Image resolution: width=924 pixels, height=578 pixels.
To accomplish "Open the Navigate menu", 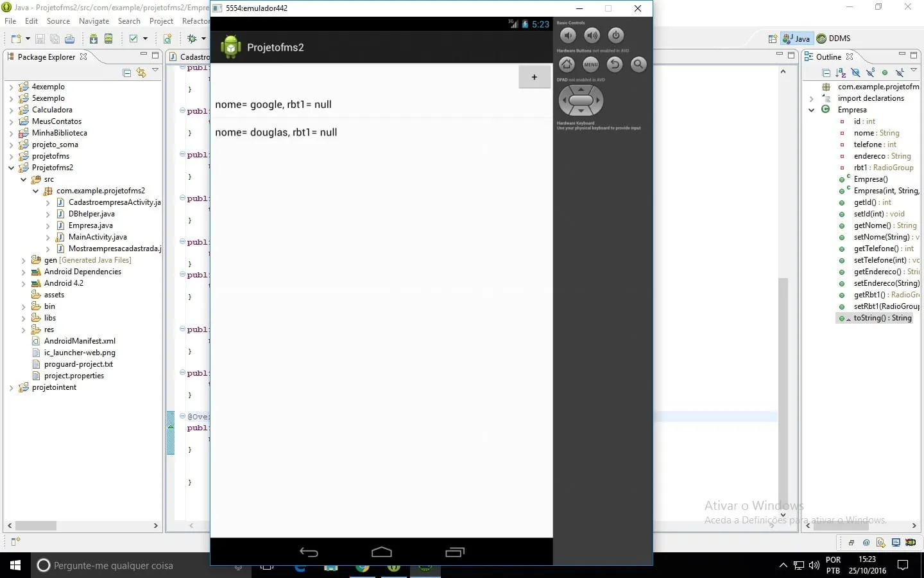I will click(94, 21).
